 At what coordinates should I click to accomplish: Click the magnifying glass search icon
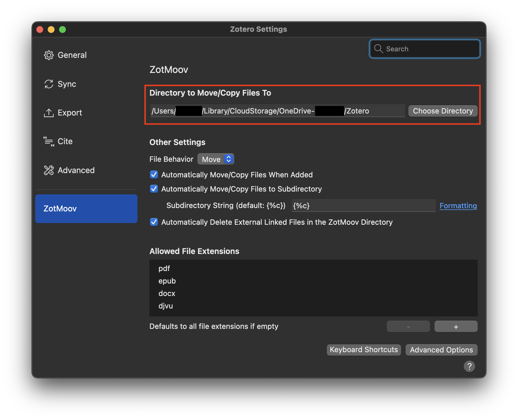tap(378, 49)
